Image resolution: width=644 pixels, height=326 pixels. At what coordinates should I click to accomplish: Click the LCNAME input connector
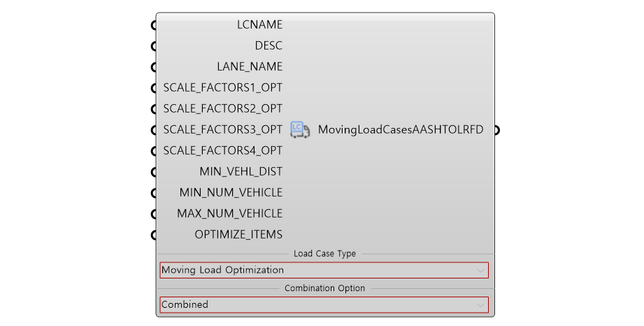[155, 25]
